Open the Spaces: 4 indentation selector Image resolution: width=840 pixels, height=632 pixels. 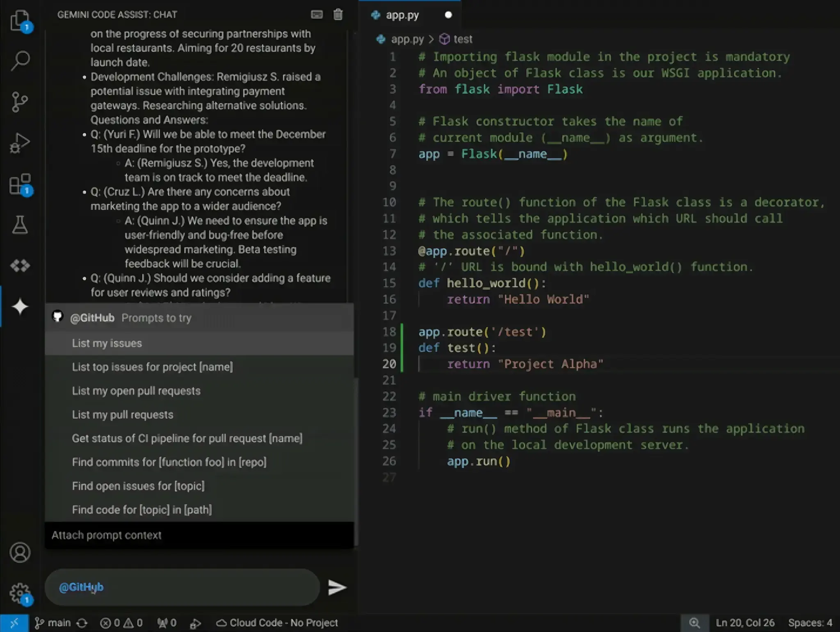810,623
